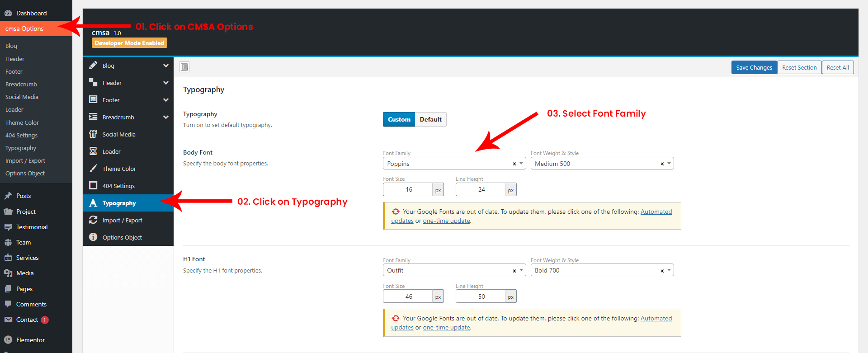This screenshot has width=868, height=353.
Task: Open Elementor in the admin sidebar
Action: click(30, 340)
